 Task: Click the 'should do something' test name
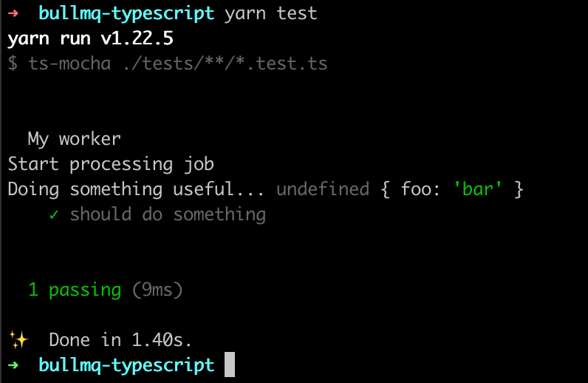point(168,214)
